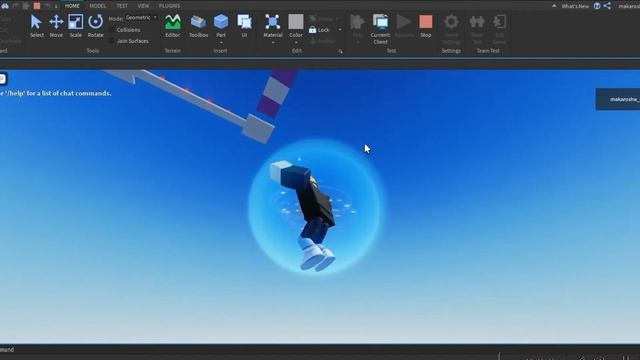Click the makarosha player list entry
640x360 pixels.
(618, 99)
